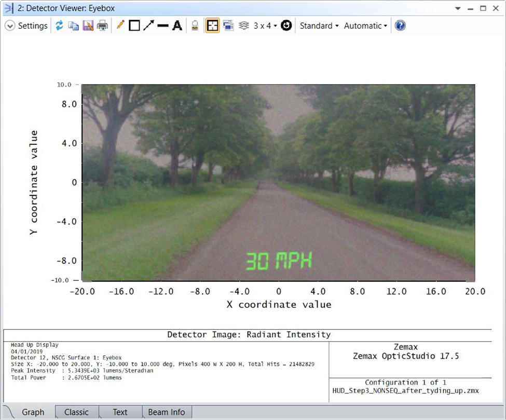Select the rectangle drawing tool
The image size is (506, 420).
pyautogui.click(x=134, y=25)
